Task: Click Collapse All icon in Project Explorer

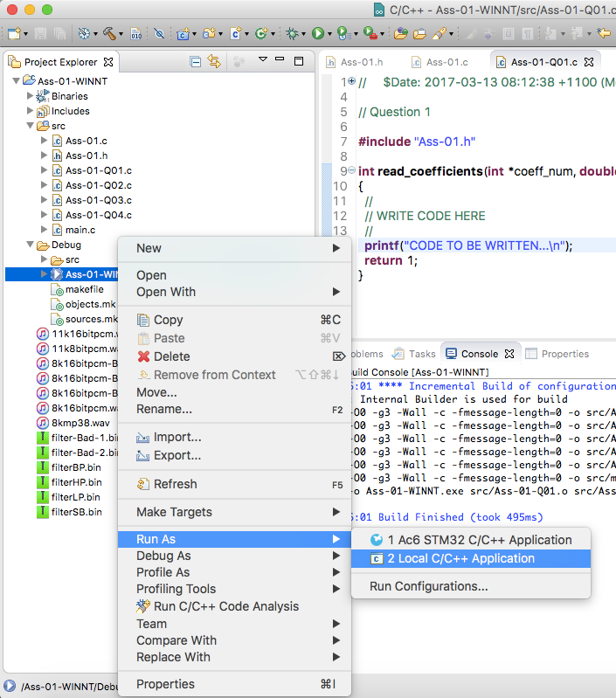Action: pos(196,62)
